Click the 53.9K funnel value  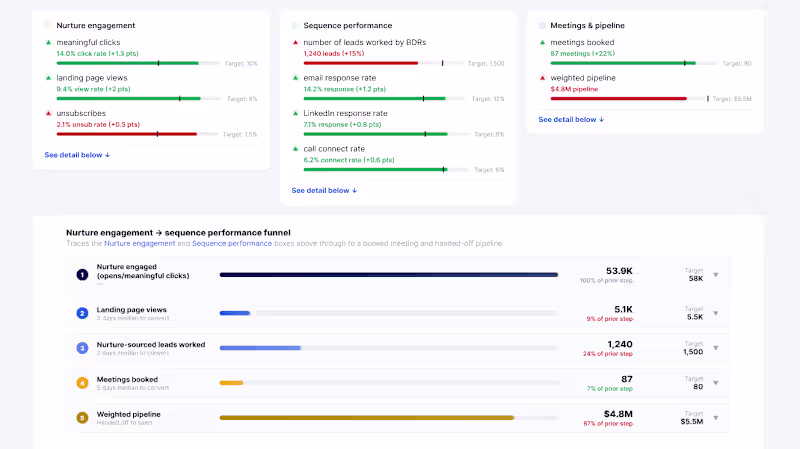619,271
